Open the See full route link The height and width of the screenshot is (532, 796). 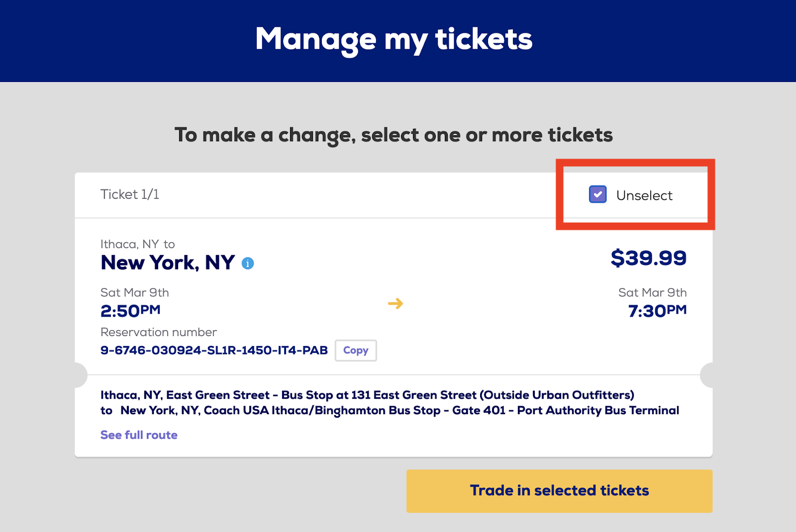point(139,435)
